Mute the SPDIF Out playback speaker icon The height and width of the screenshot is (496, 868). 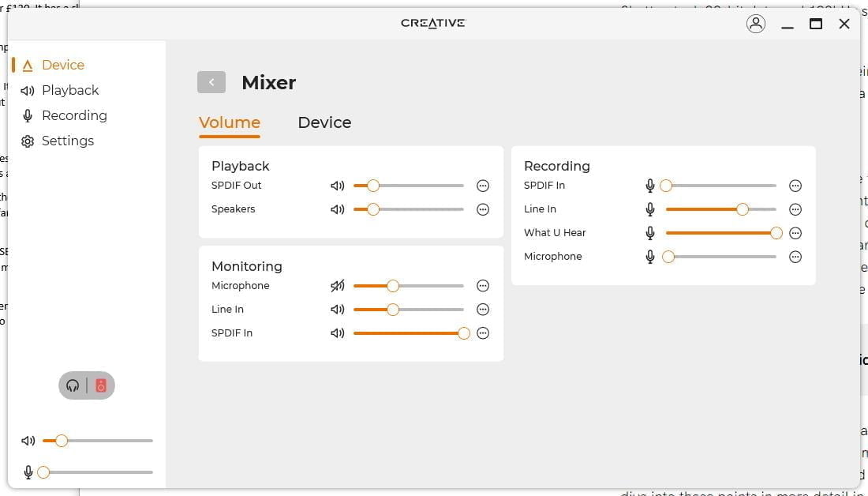(x=338, y=186)
